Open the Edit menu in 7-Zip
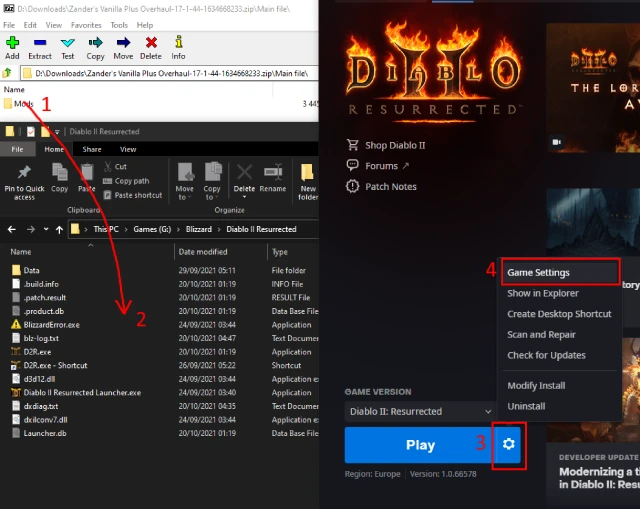 [x=30, y=25]
